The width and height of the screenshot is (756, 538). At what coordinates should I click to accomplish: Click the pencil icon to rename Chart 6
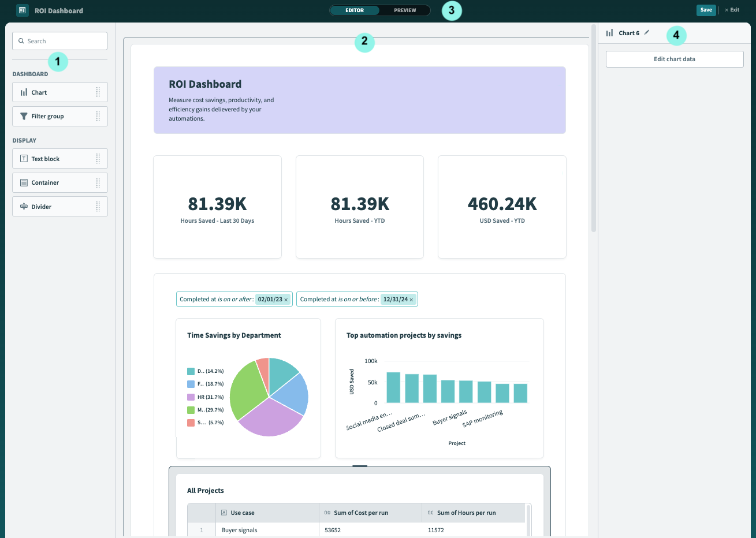click(x=646, y=33)
